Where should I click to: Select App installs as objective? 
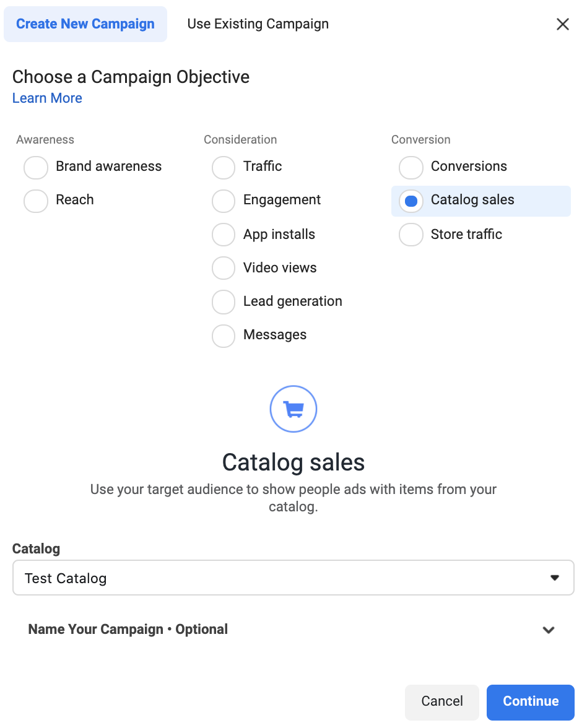tap(224, 235)
